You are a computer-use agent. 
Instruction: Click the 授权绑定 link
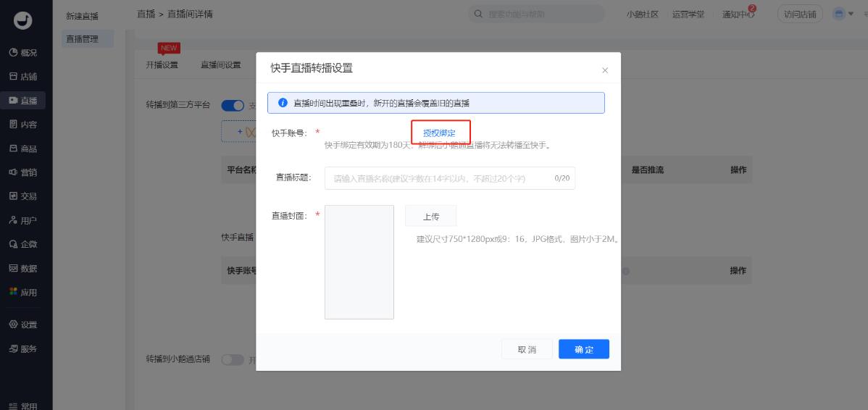tap(440, 133)
